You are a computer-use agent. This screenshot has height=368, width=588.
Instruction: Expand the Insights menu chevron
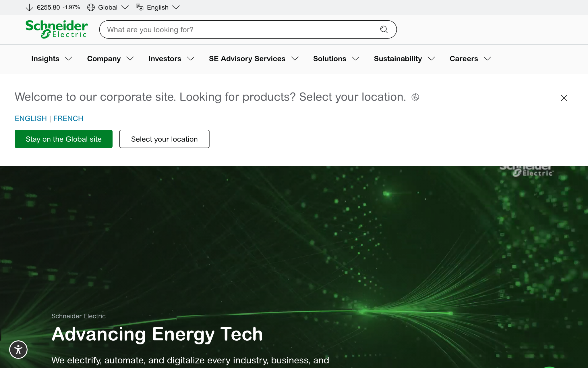(69, 59)
